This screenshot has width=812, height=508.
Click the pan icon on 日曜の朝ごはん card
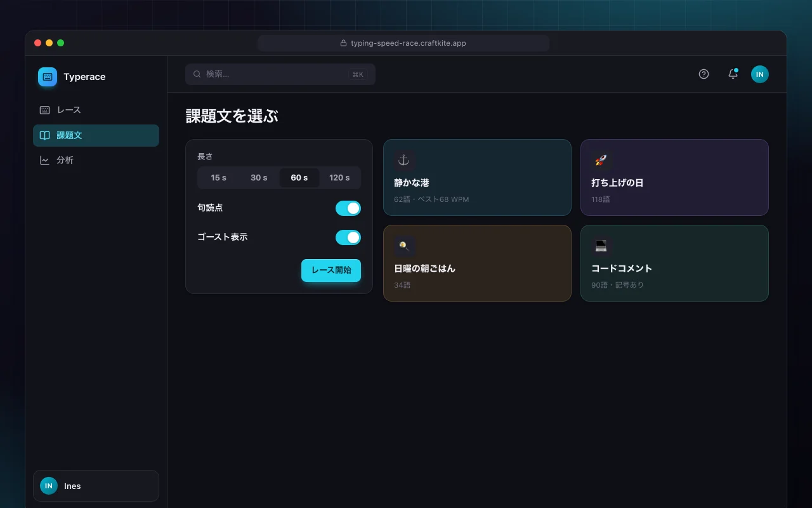pyautogui.click(x=404, y=246)
